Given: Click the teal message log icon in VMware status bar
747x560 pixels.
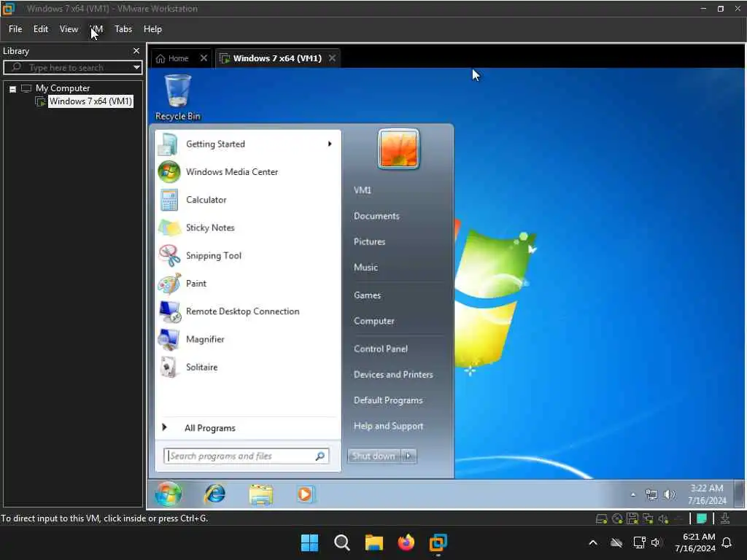Looking at the screenshot, I should coord(701,518).
